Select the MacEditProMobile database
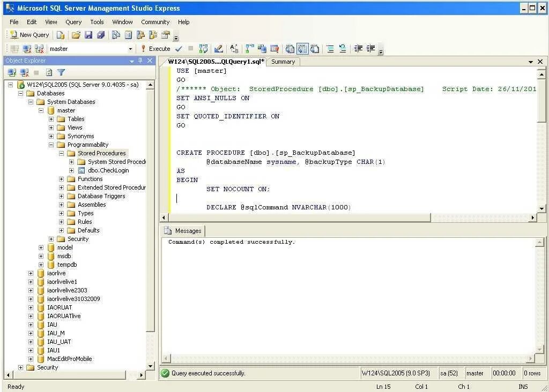 (x=69, y=359)
